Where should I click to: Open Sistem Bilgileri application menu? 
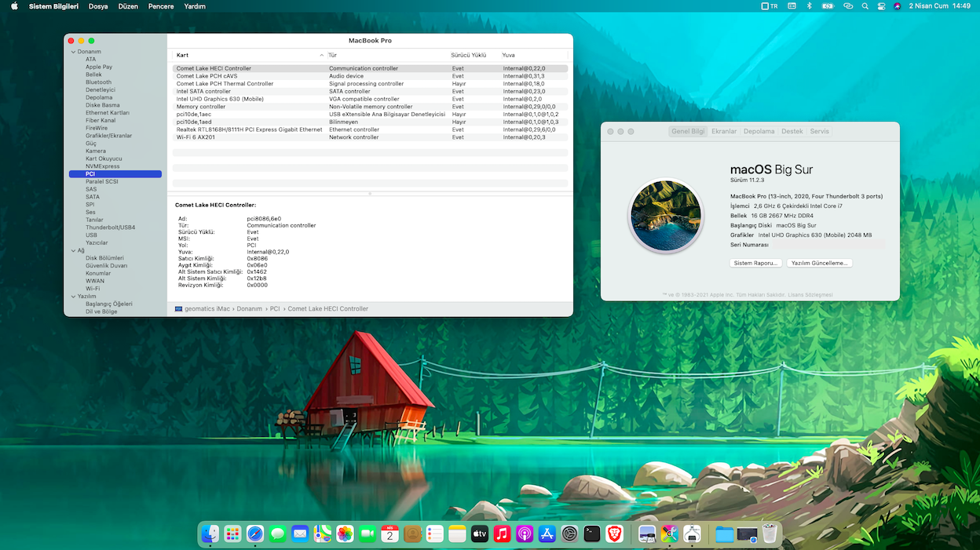(53, 6)
